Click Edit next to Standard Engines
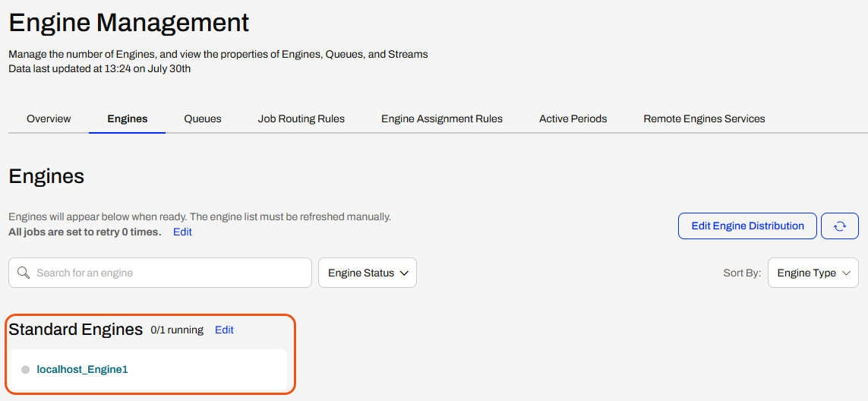This screenshot has height=401, width=868. [224, 330]
